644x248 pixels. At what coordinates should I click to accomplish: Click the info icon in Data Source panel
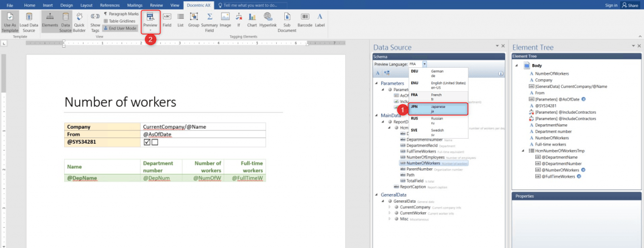501,73
